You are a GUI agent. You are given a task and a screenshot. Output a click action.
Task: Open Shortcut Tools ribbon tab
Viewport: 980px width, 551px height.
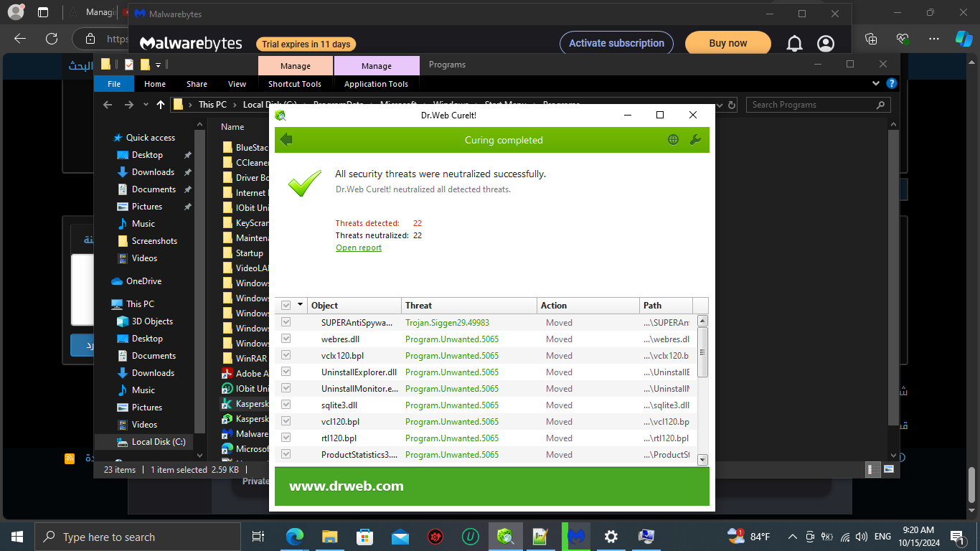pyautogui.click(x=295, y=84)
